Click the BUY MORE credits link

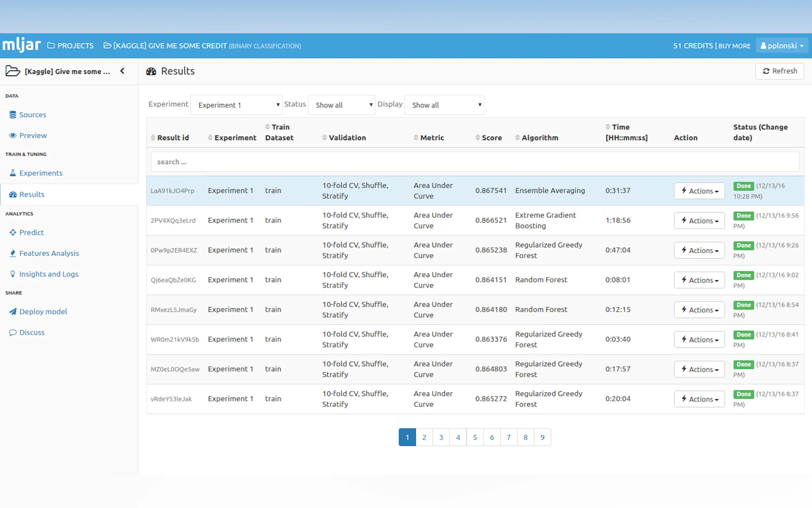pyautogui.click(x=734, y=46)
